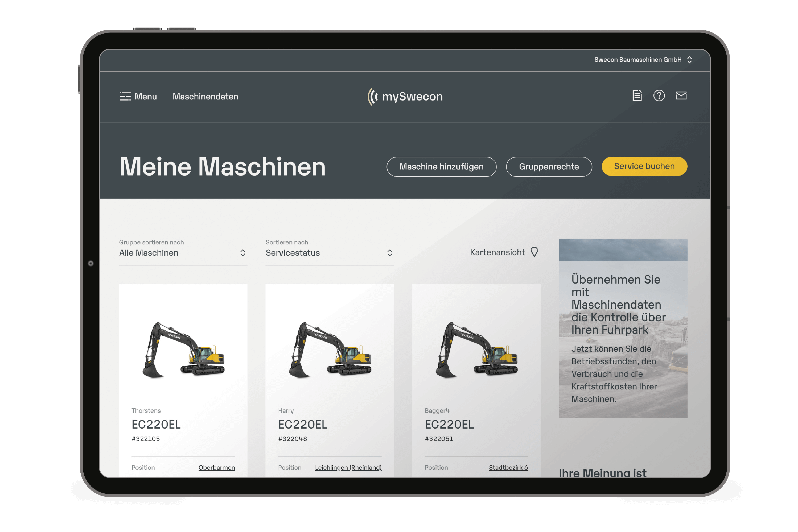The height and width of the screenshot is (532, 798).
Task: Click the Maschinendaten promo banner
Action: 623,329
